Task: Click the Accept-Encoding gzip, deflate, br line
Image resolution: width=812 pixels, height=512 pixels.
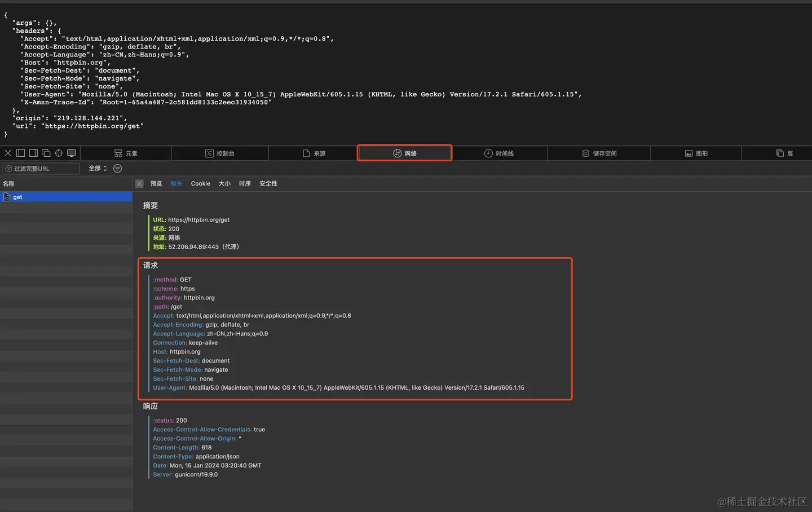Action: (201, 325)
